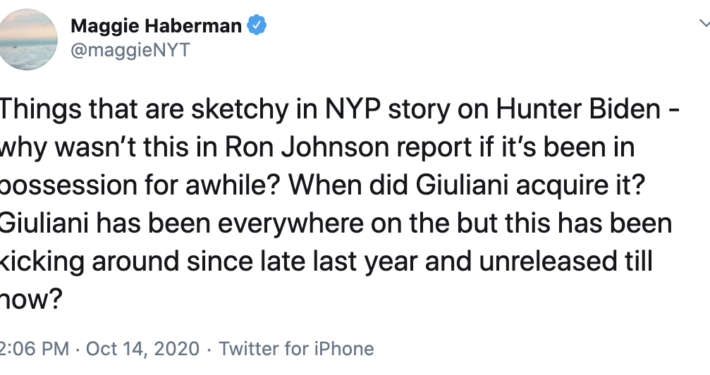Select the word 'sketchy' in the tweet

tap(240, 110)
